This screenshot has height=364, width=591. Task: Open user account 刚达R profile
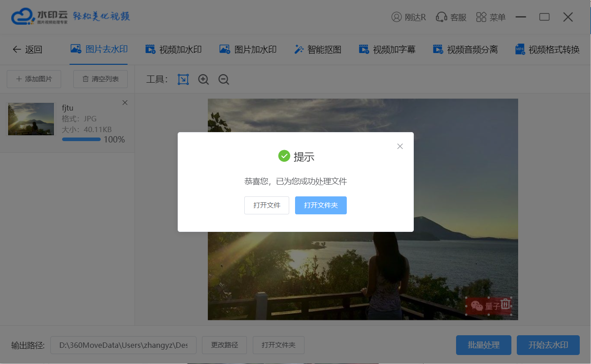click(408, 17)
